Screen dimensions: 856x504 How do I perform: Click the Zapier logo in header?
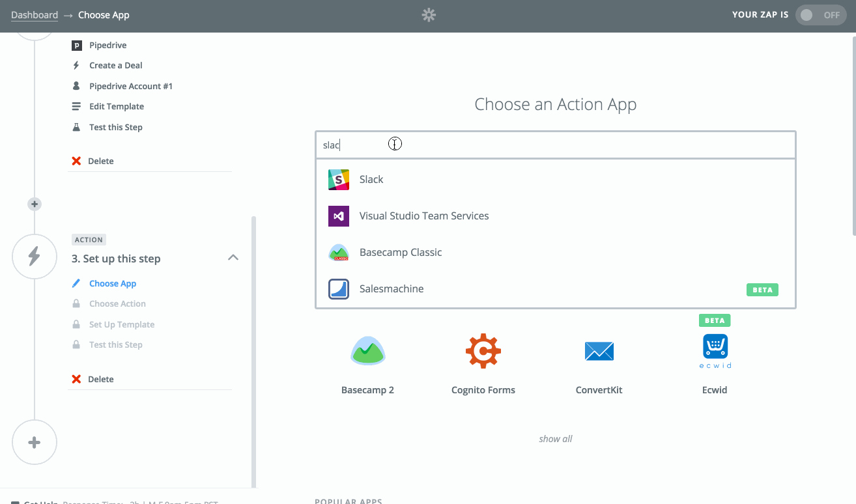point(428,15)
